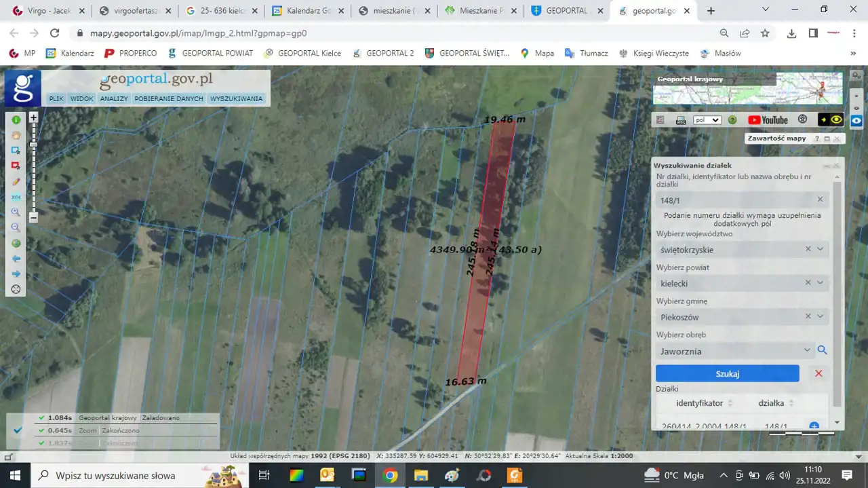868x488 pixels.
Task: Go to previous map view with left arrow
Action: coord(16,259)
